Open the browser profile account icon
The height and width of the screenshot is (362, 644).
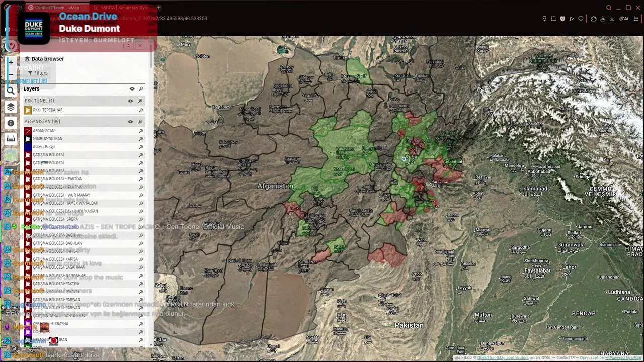(x=603, y=19)
